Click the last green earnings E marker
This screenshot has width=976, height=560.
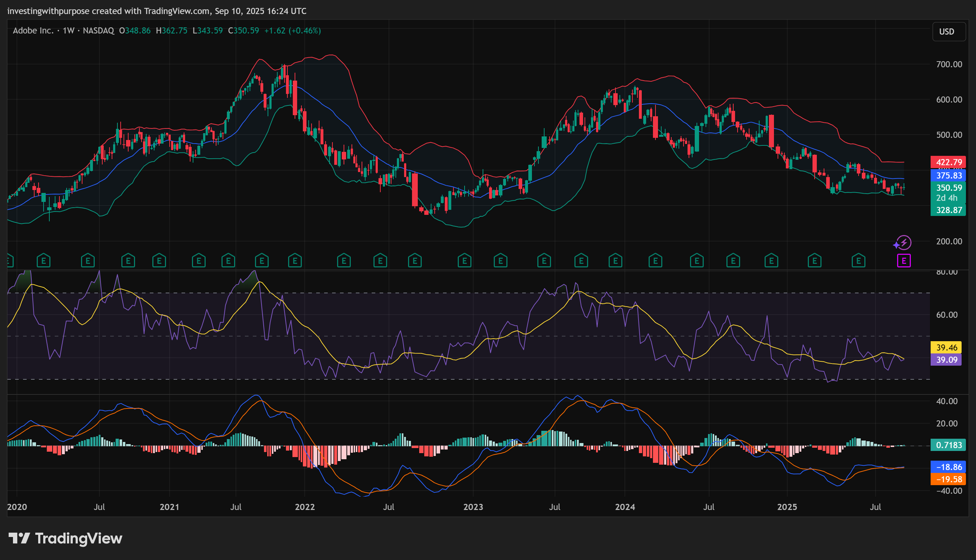858,261
